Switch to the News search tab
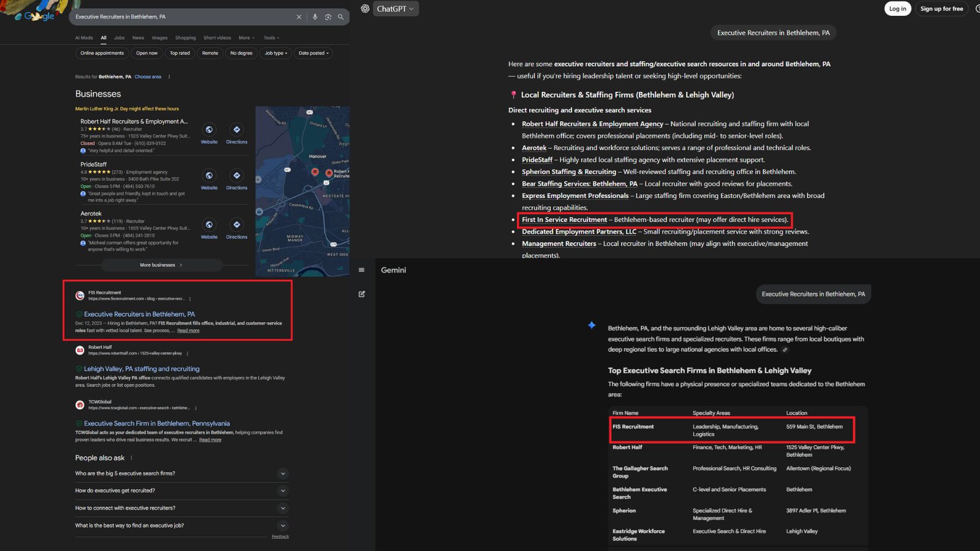The image size is (980, 551). click(138, 38)
